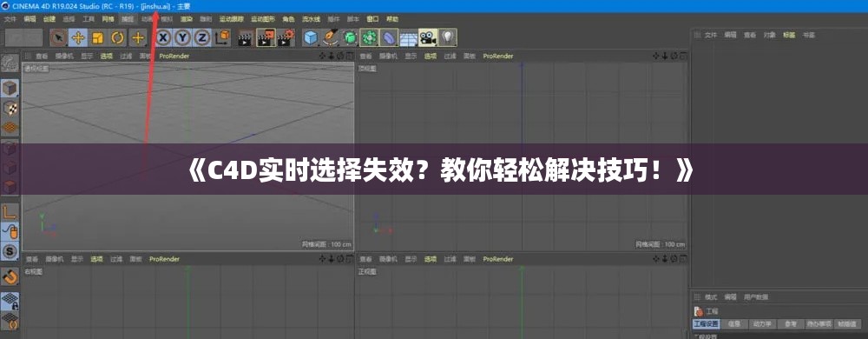
Task: Enable the snap magnet icon in left sidebar
Action: click(10, 276)
